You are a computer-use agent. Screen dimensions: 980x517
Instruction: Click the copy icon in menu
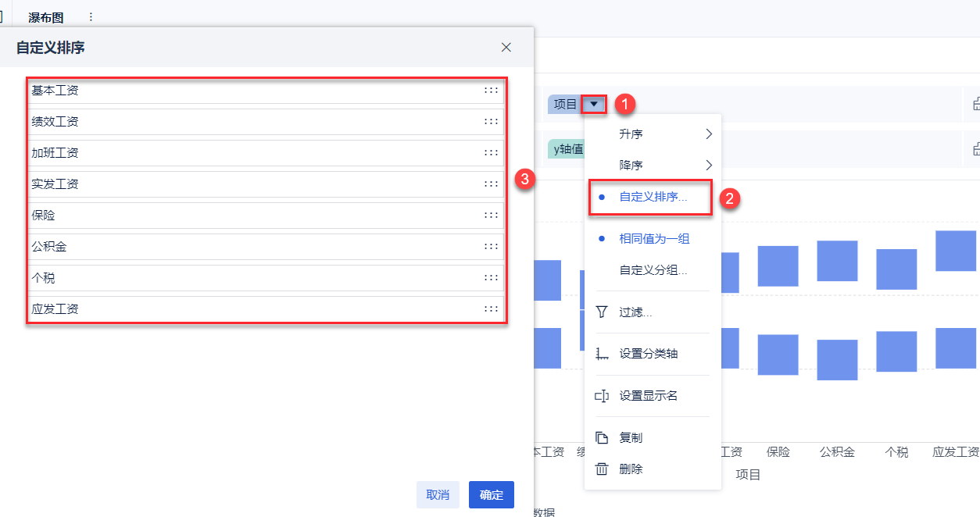point(602,438)
